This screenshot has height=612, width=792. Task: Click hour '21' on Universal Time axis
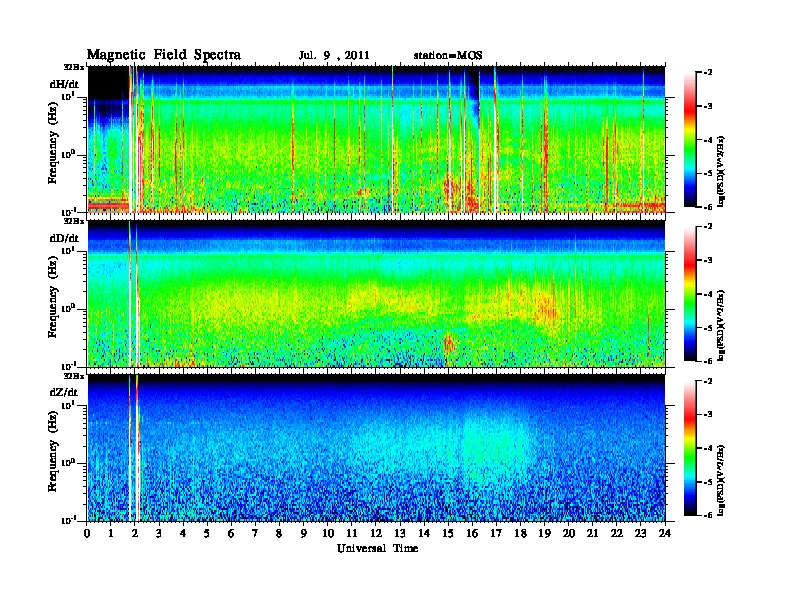coord(593,534)
